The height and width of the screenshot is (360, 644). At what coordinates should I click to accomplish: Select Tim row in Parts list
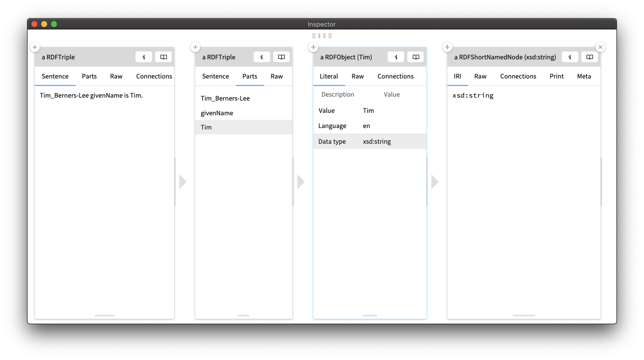click(244, 127)
